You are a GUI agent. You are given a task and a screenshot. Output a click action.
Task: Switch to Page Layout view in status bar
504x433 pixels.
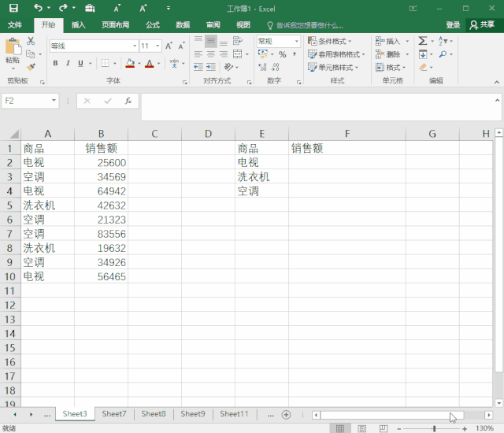pyautogui.click(x=361, y=428)
